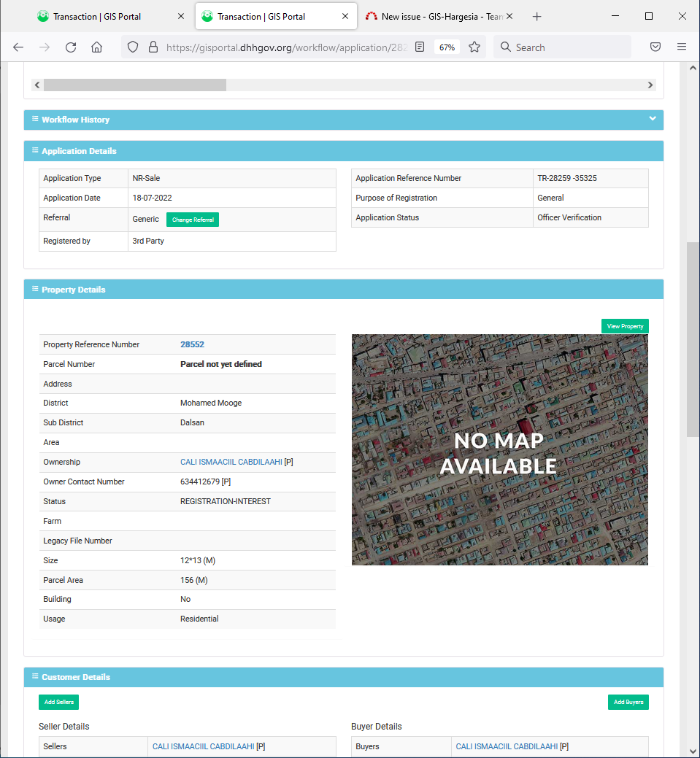Select the 156 (M) parcel area value
This screenshot has width=700, height=758.
[x=193, y=580]
